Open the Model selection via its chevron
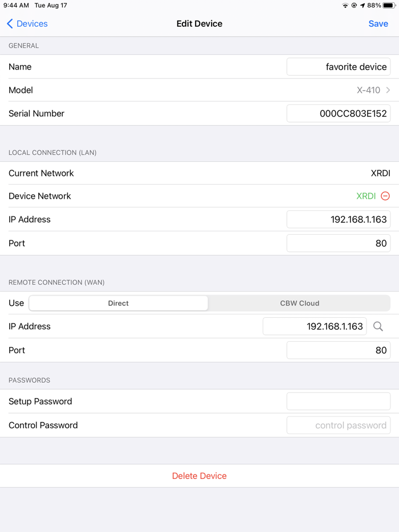The height and width of the screenshot is (532, 399). pos(388,90)
